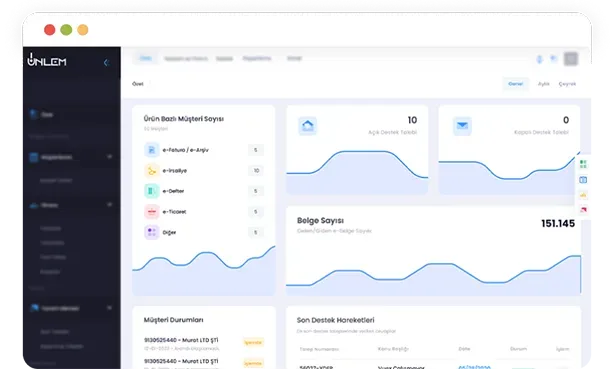Click the count badge beside e-Defter
This screenshot has width=614, height=384.
pos(256,191)
